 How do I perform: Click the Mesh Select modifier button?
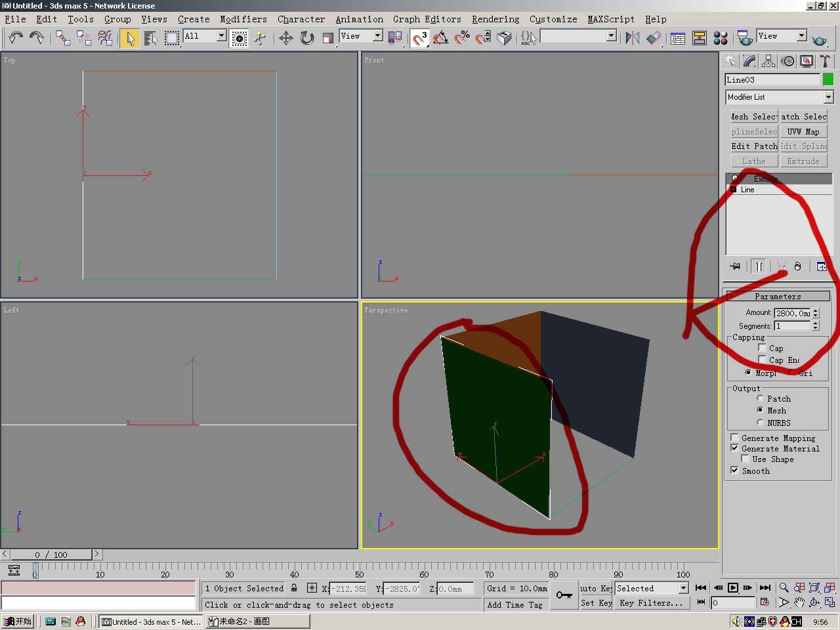754,116
